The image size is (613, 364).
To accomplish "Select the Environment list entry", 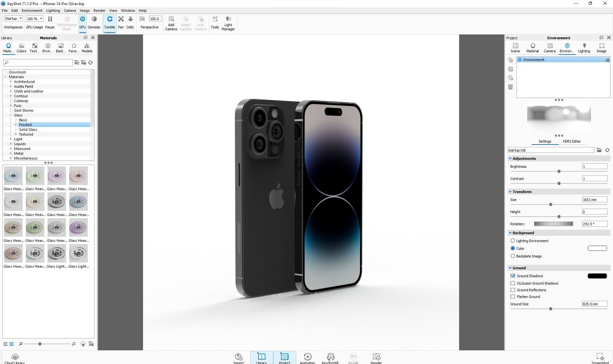I will [x=563, y=60].
